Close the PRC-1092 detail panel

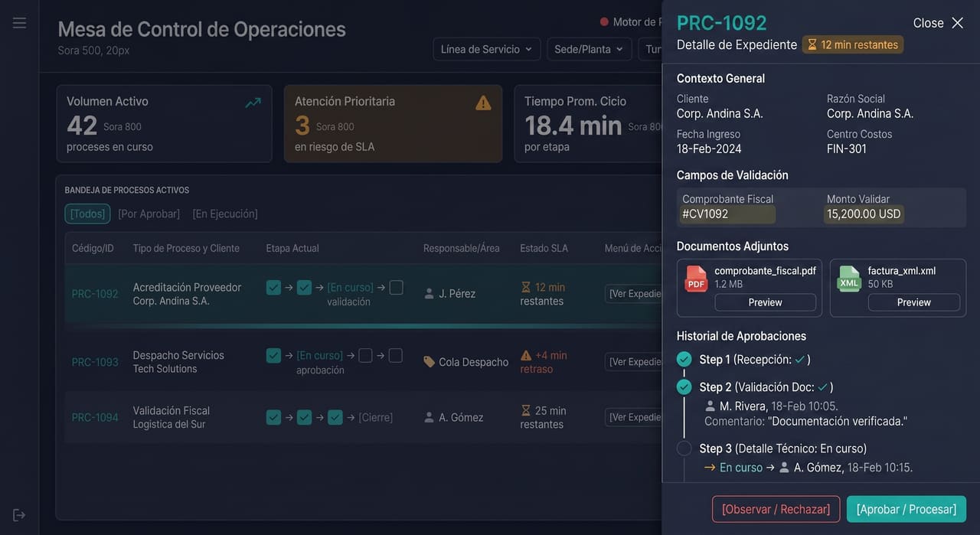(939, 23)
